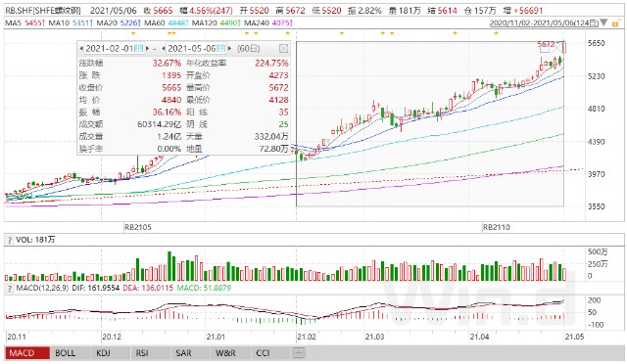Step end date forward with right arrow

(229, 49)
